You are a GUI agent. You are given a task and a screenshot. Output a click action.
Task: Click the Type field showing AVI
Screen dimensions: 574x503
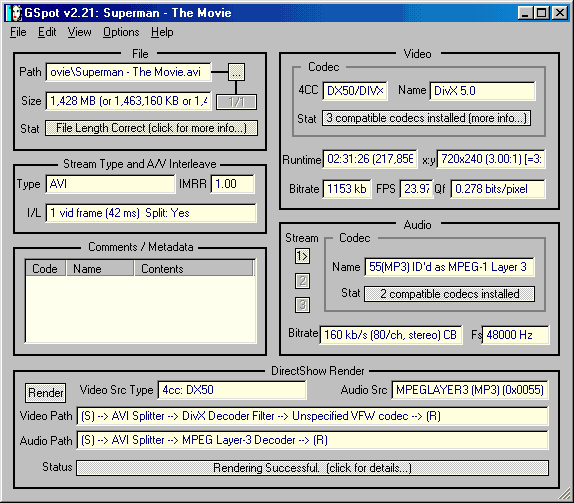click(110, 184)
